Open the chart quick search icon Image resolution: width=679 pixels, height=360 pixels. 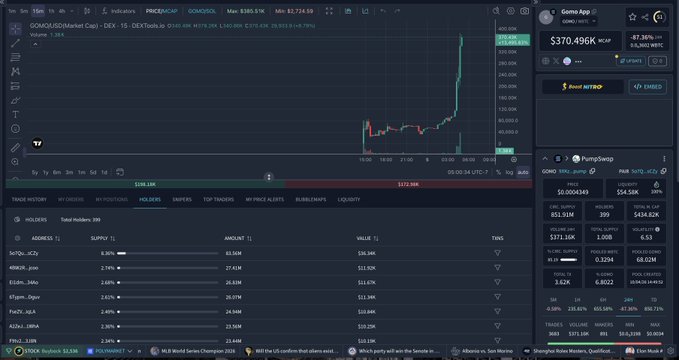coord(496,11)
